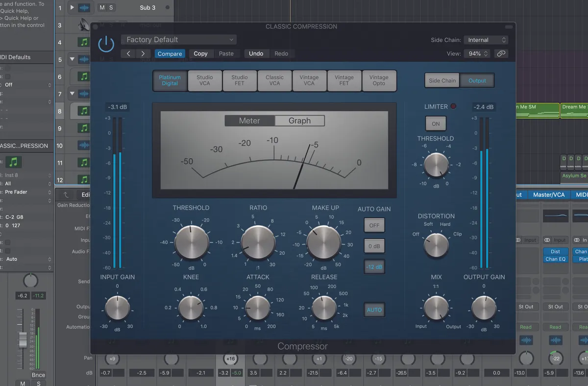Open the Side Chain Internal dropdown
The image size is (588, 386).
click(485, 40)
